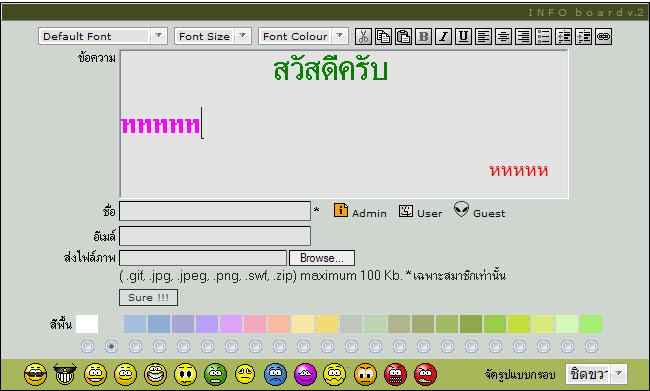Increase indent with indent icon
The width and height of the screenshot is (650, 391).
(x=583, y=36)
